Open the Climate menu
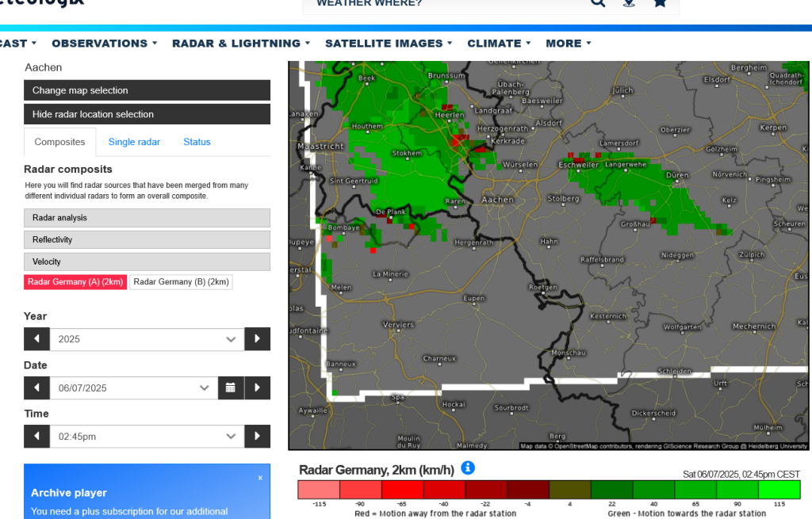The width and height of the screenshot is (812, 519). pos(499,44)
